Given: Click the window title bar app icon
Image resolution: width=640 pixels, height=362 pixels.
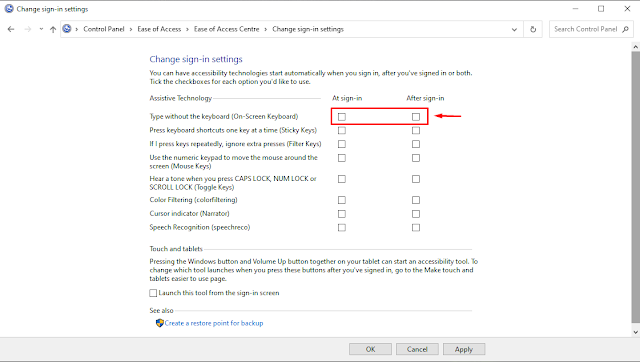Looking at the screenshot, I should click(9, 9).
